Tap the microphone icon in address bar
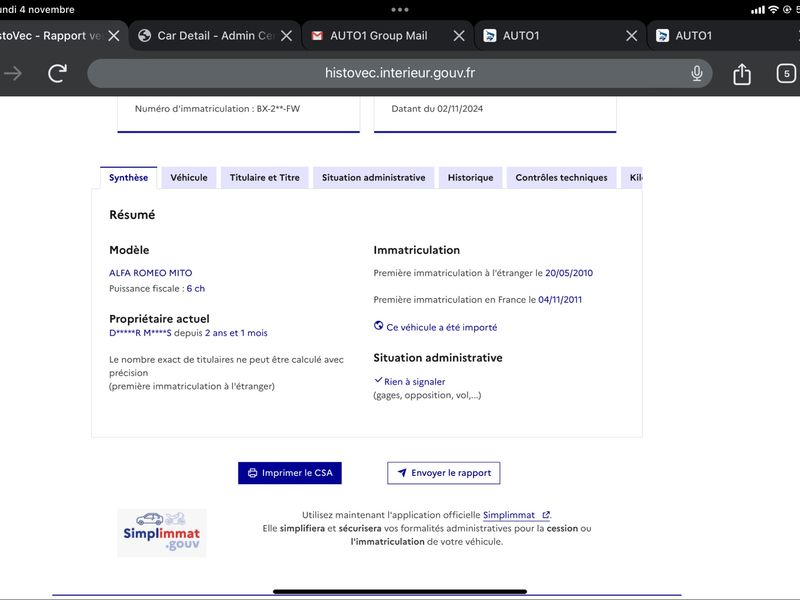 [x=696, y=73]
